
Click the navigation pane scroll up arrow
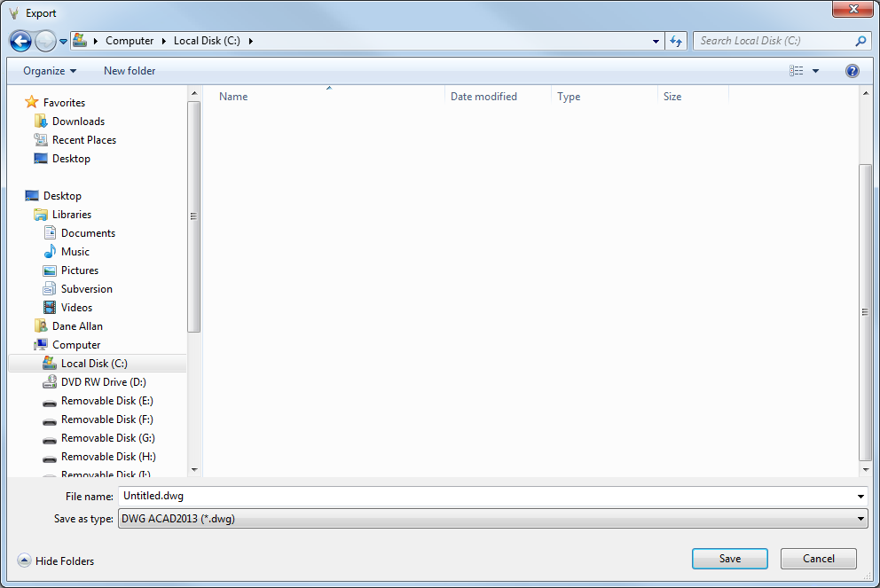tap(194, 93)
